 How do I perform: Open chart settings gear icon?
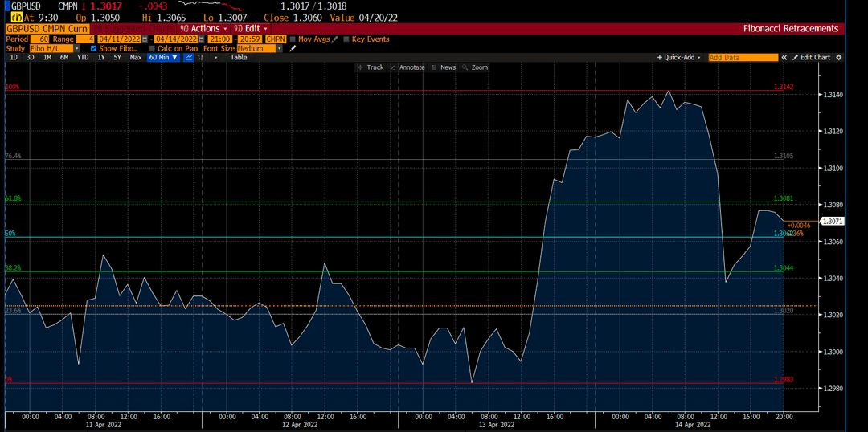tap(838, 58)
